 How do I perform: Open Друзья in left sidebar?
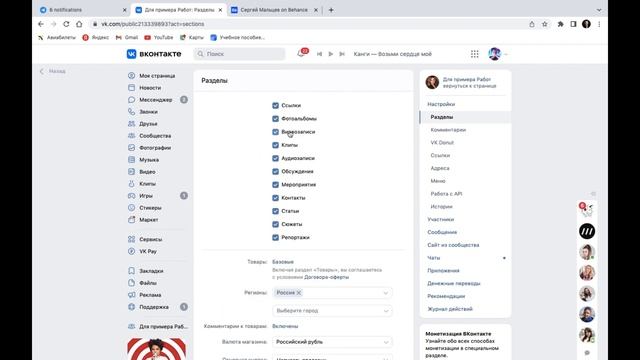click(148, 124)
